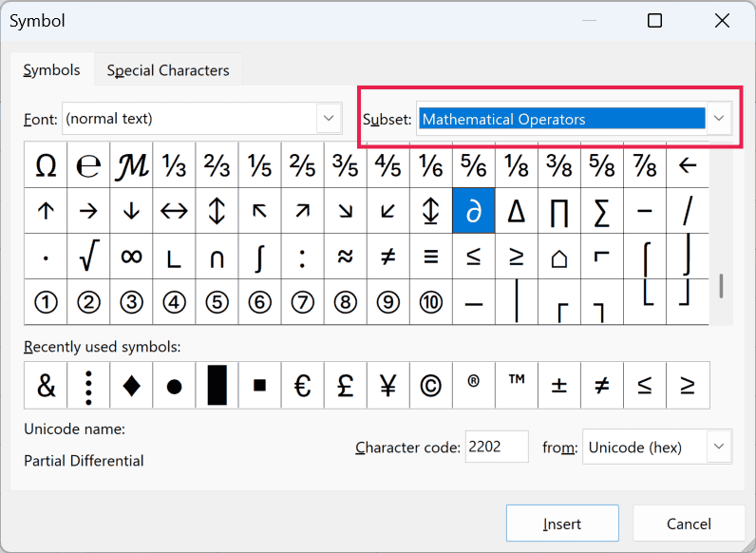Pick the house symbol in grid
This screenshot has height=553, width=756.
pyautogui.click(x=559, y=257)
